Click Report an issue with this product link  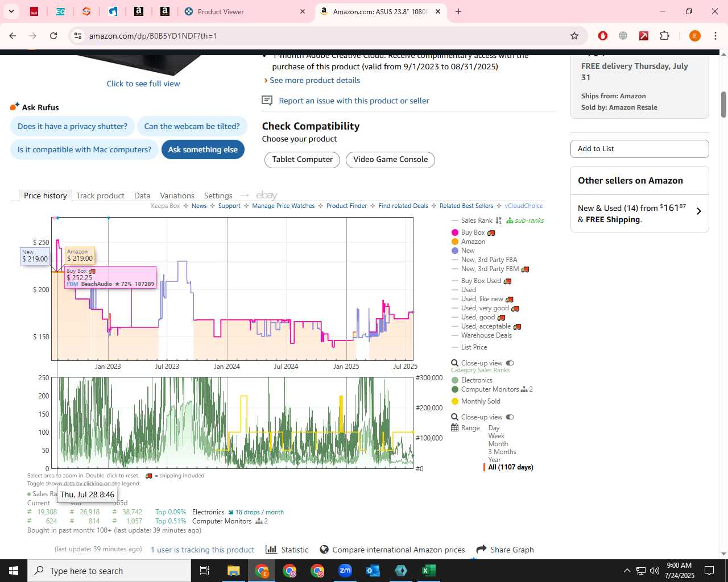pyautogui.click(x=354, y=101)
